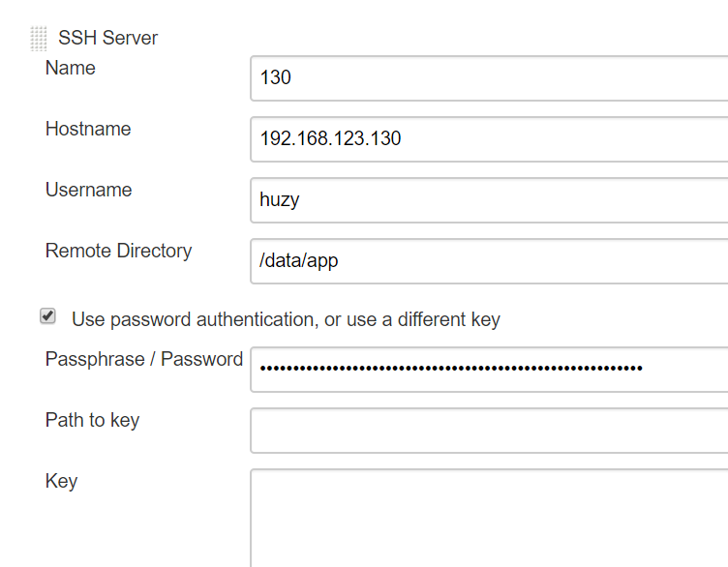Select the Username field containing huzy

point(489,200)
